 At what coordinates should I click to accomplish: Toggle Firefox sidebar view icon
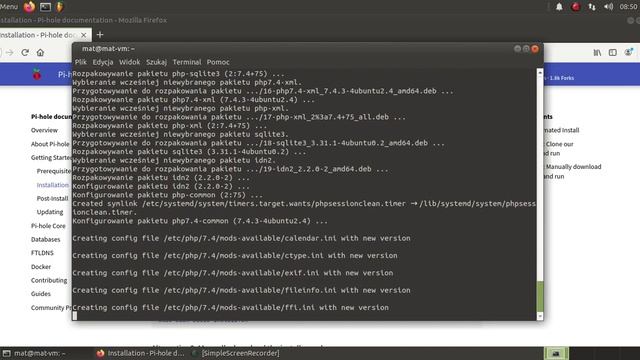pos(613,52)
